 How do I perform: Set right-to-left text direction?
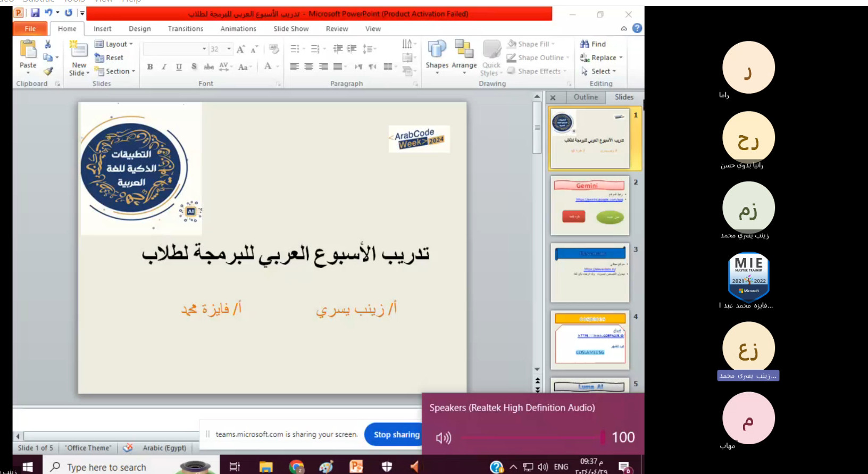coord(372,66)
